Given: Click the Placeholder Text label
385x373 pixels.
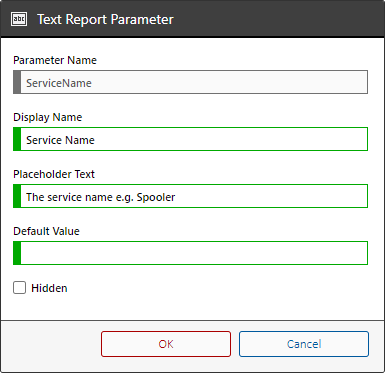Looking at the screenshot, I should 54,174.
